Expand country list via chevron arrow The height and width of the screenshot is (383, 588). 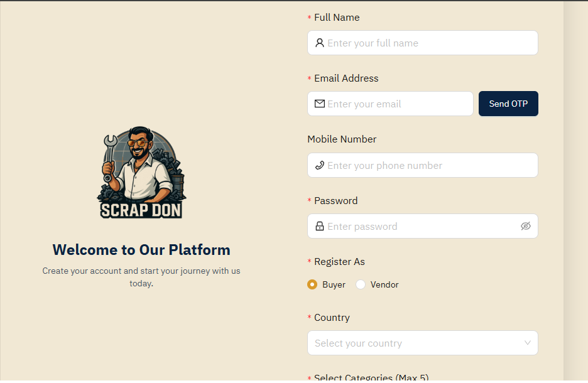click(x=527, y=343)
